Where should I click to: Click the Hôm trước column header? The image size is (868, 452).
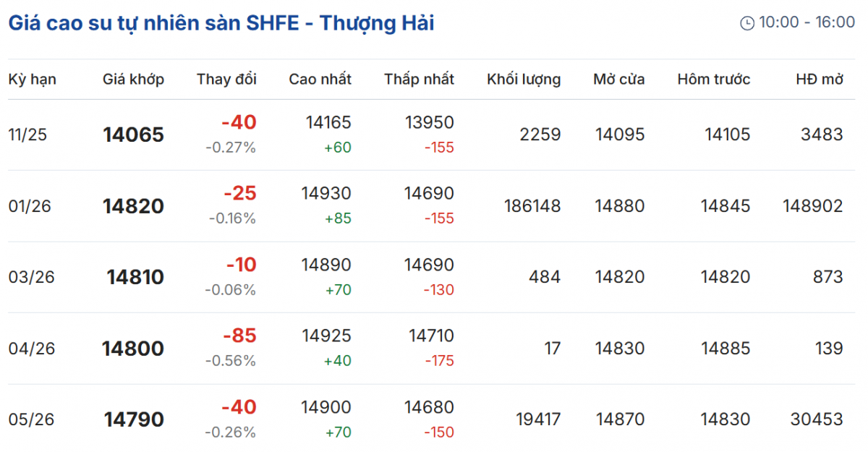(x=713, y=80)
